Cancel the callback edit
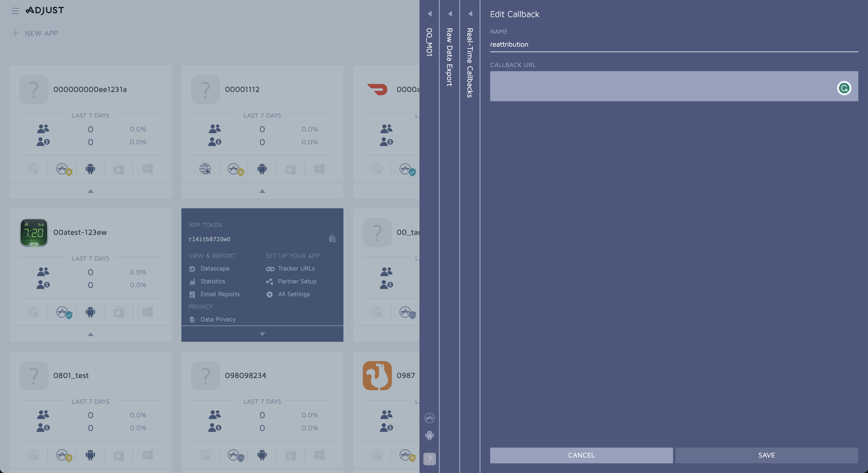The height and width of the screenshot is (473, 868). 581,455
